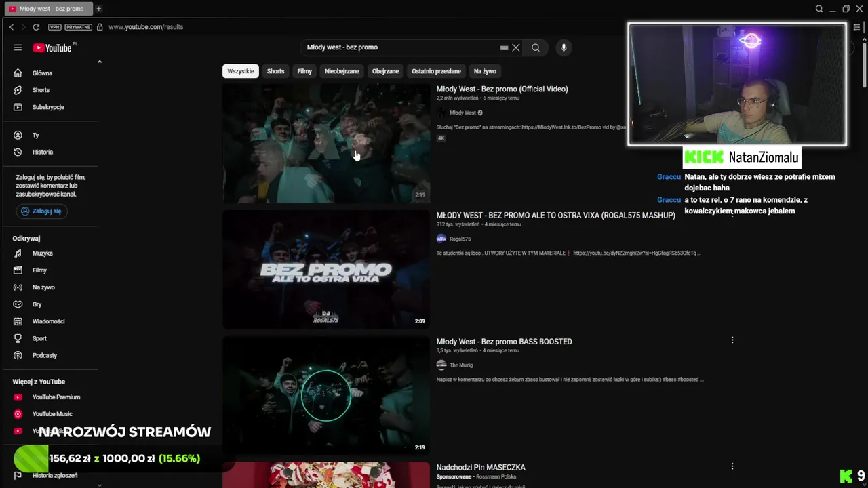Play the BEZ PROMO ALE TO OSTRA VIXA thumbnail
This screenshot has height=488, width=868.
[x=326, y=270]
